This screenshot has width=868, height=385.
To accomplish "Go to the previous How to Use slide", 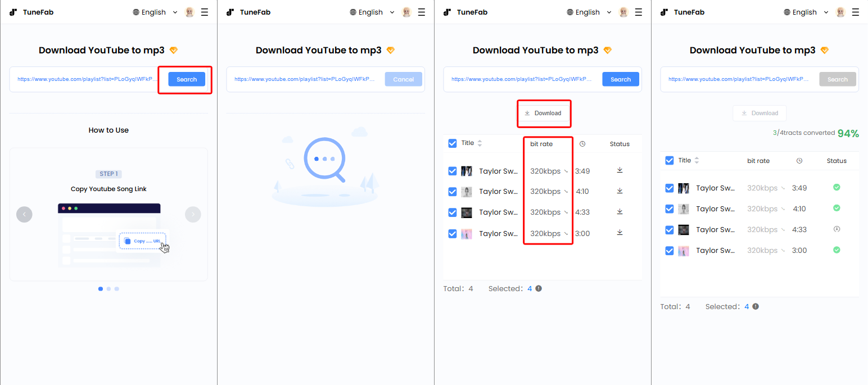I will click(24, 214).
